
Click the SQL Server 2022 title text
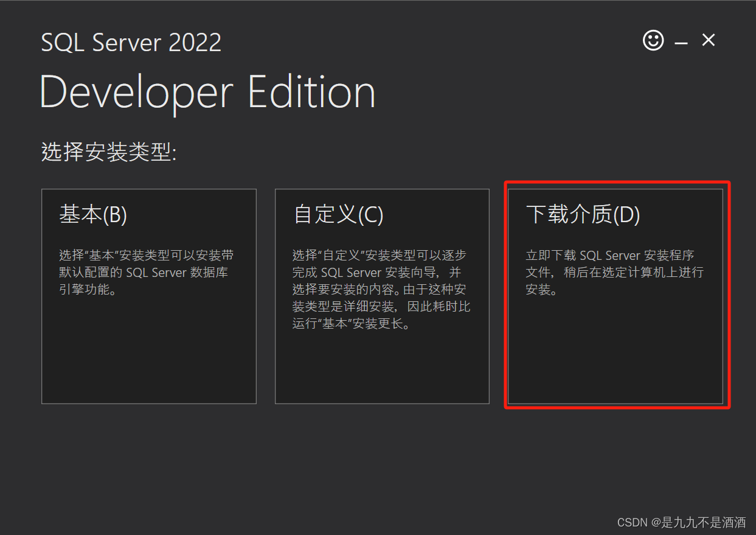pos(131,43)
